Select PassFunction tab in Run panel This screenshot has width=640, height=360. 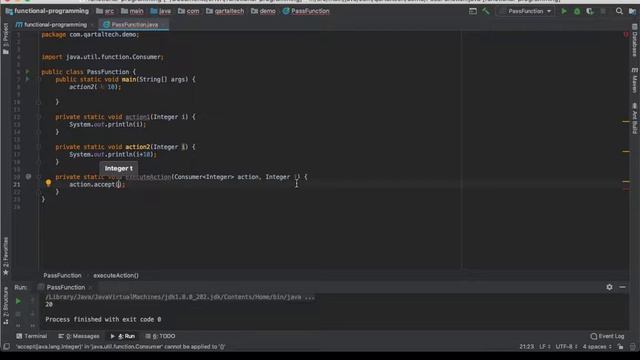pyautogui.click(x=65, y=287)
